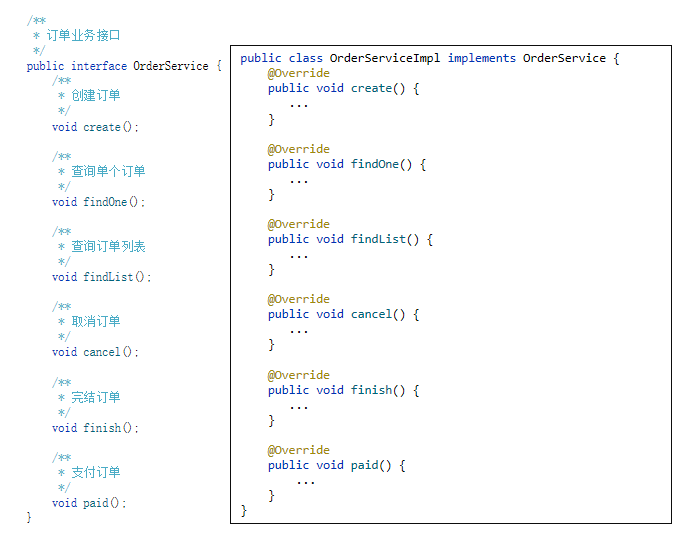
Task: Click 'void finish();' in the interface
Action: 96,428
